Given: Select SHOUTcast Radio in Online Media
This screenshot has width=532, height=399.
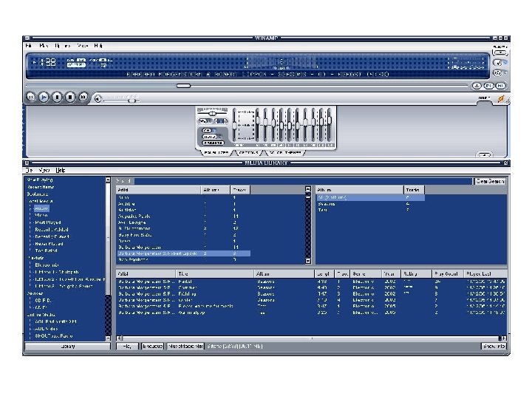Looking at the screenshot, I should (54, 336).
